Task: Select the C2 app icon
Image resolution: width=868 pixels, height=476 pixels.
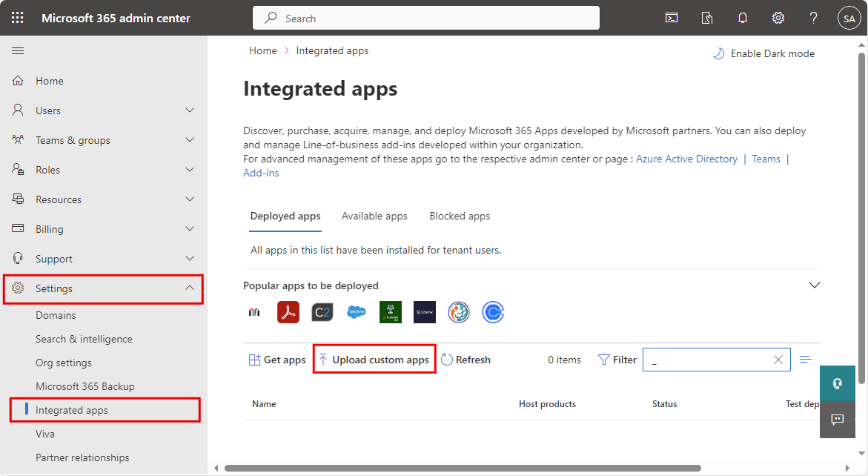Action: (x=322, y=312)
